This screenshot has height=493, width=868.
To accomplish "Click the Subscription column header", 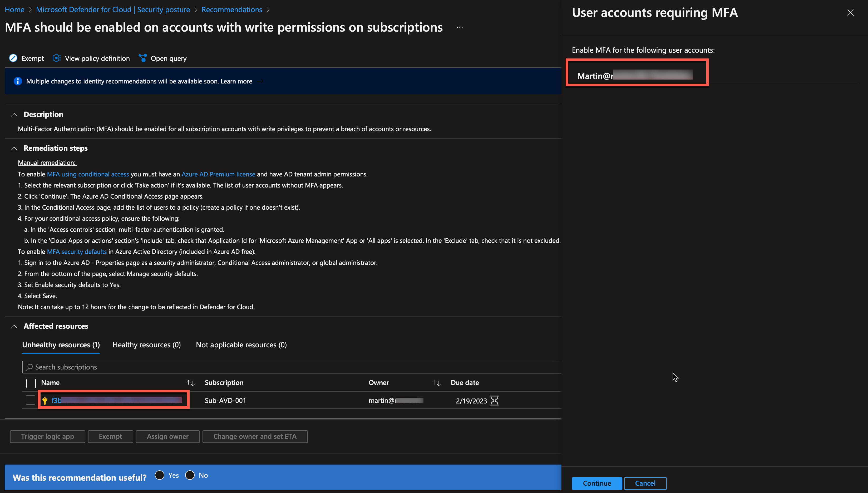I will click(224, 383).
